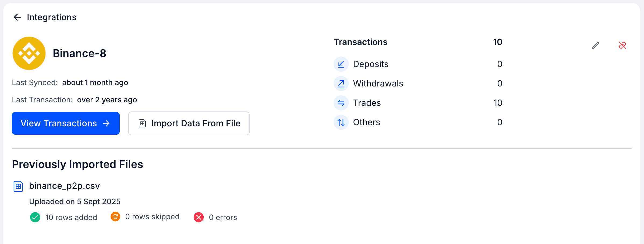
Task: Select the Trades swap icon
Action: point(341,103)
